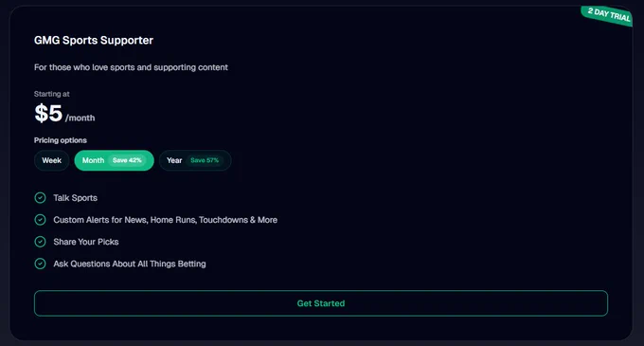The height and width of the screenshot is (346, 644).
Task: Click the Pricing options label
Action: tap(61, 140)
